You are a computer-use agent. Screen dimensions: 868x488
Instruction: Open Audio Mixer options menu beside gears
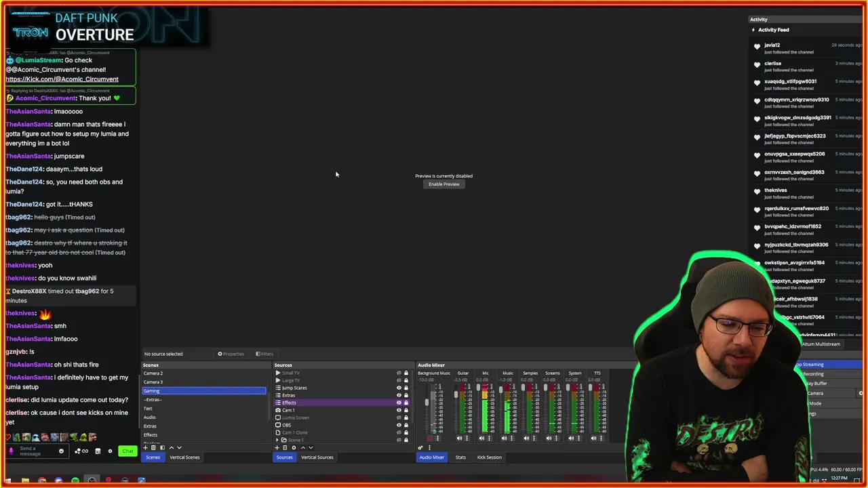tap(429, 447)
